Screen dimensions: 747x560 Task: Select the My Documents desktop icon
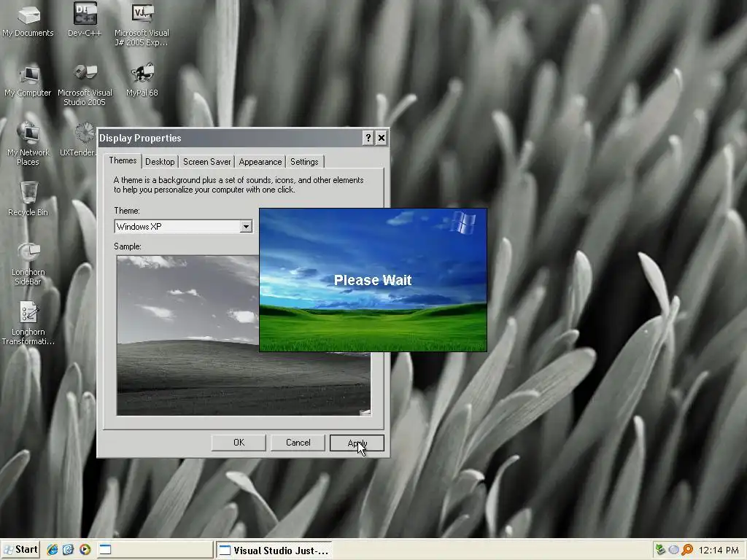pyautogui.click(x=28, y=21)
